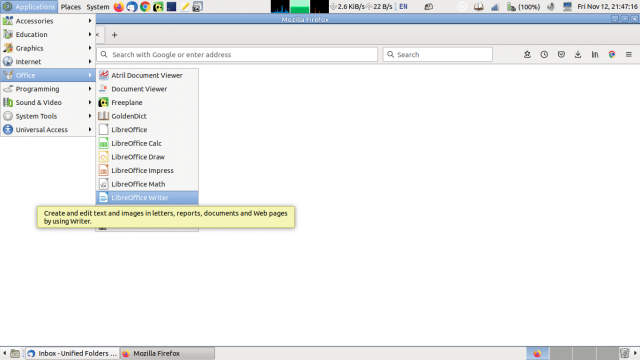Open LibreOffice Math from the Office submenu
640x360 pixels.
tap(147, 184)
